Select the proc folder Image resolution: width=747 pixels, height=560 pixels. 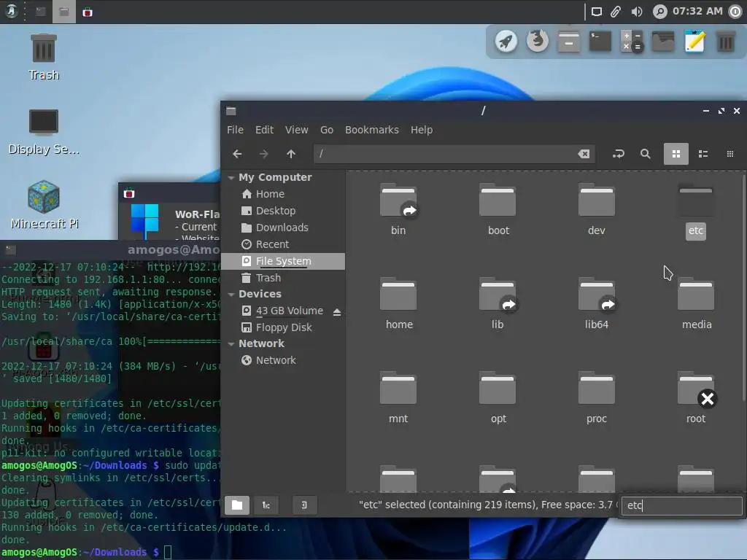point(597,398)
